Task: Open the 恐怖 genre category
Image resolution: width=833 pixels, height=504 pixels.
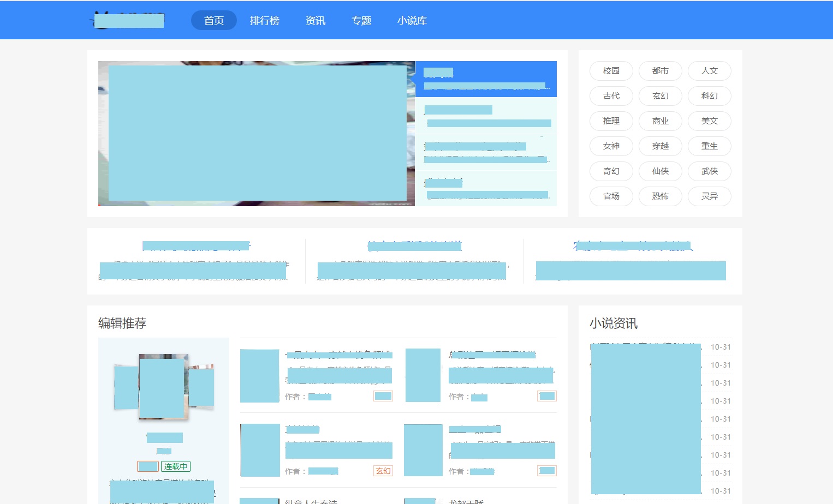Action: pos(660,196)
